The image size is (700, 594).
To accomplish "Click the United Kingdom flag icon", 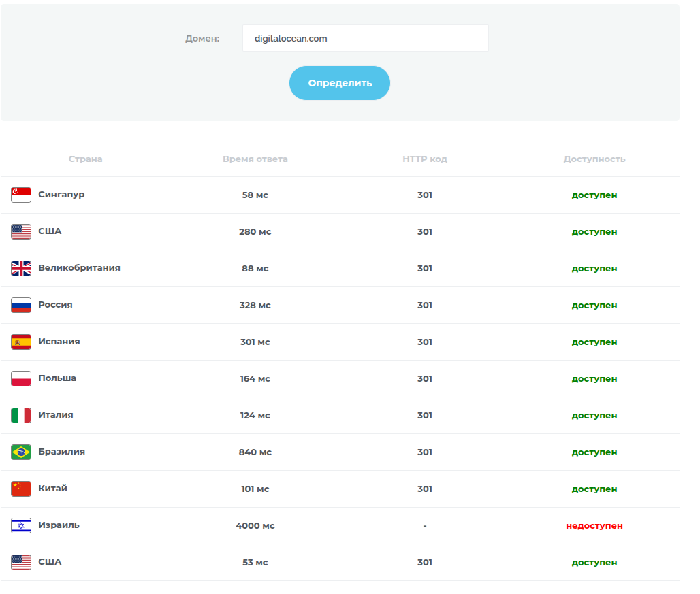I will pyautogui.click(x=21, y=269).
